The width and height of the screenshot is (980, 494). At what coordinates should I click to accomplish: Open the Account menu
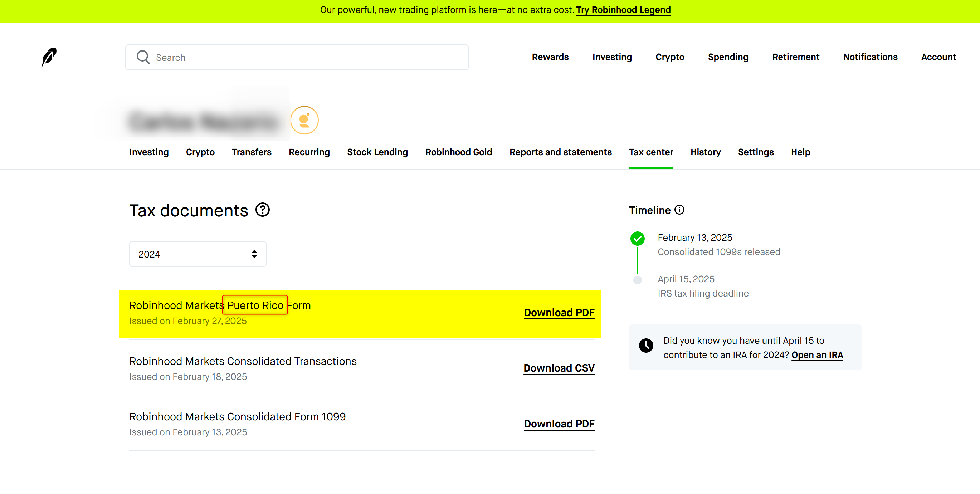938,57
